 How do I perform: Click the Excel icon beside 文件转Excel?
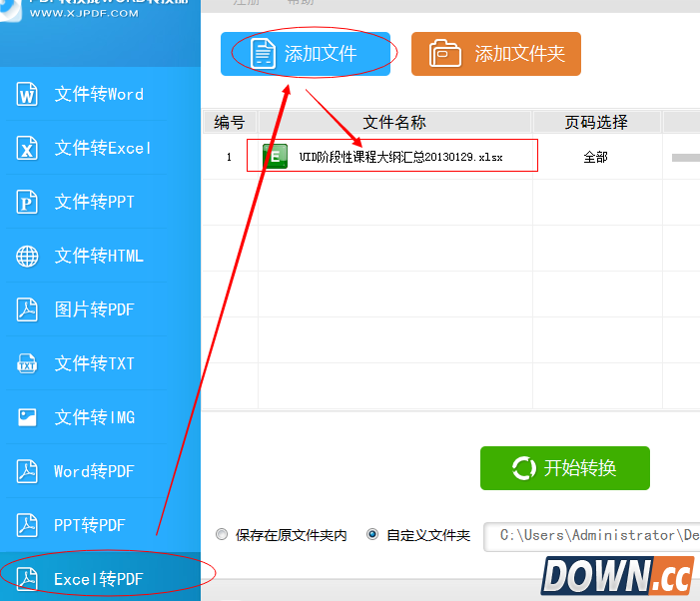[27, 148]
